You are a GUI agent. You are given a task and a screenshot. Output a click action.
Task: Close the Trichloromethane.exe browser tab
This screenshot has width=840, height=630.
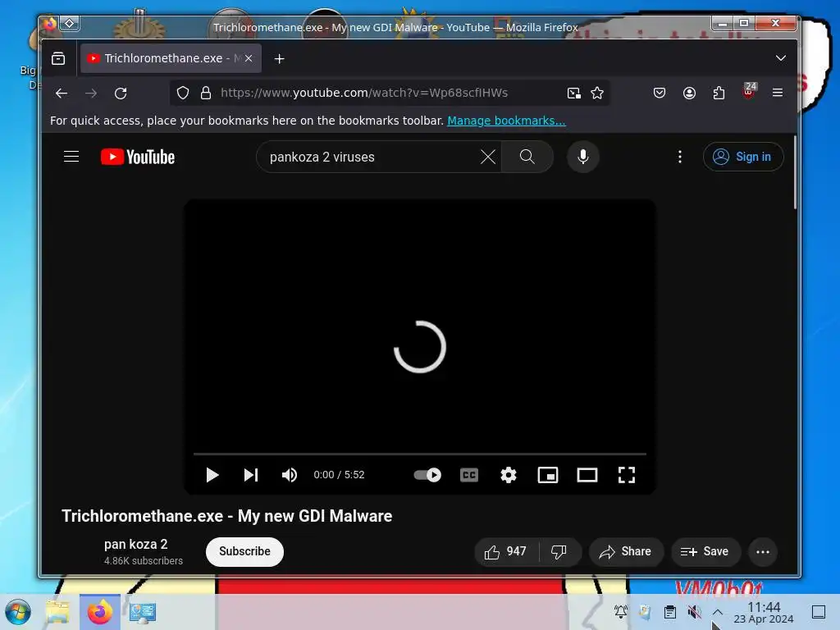point(249,58)
